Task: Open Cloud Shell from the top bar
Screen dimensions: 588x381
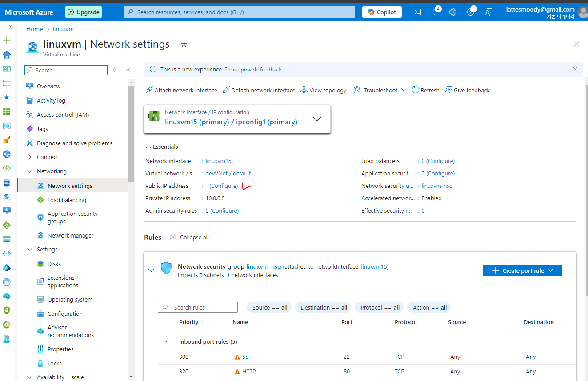Action: [x=417, y=12]
